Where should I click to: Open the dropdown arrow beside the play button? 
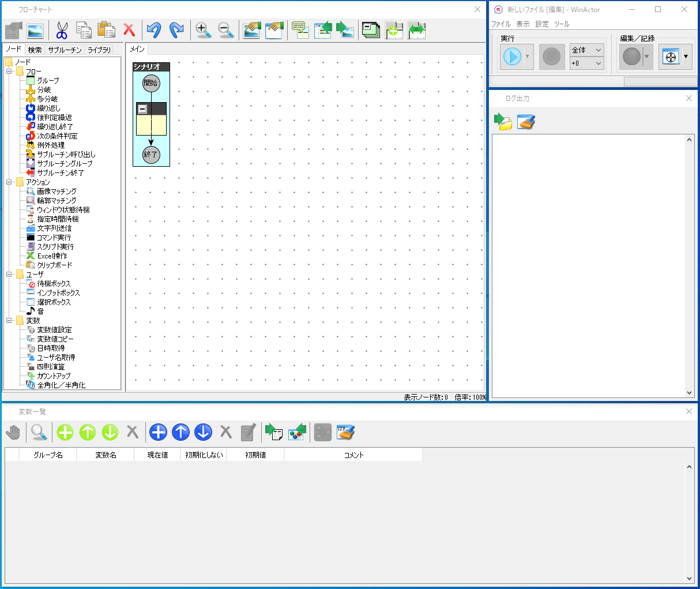[527, 57]
